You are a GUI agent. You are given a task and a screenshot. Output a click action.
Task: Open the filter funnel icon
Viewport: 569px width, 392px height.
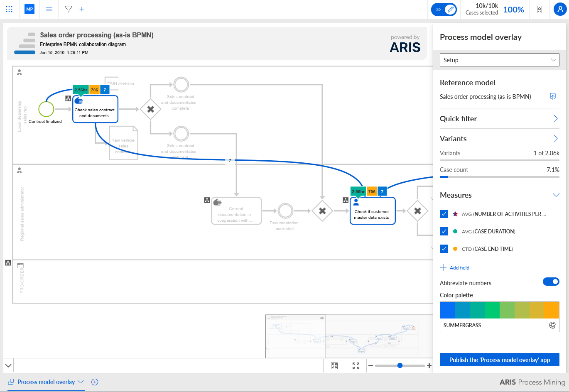coord(69,9)
